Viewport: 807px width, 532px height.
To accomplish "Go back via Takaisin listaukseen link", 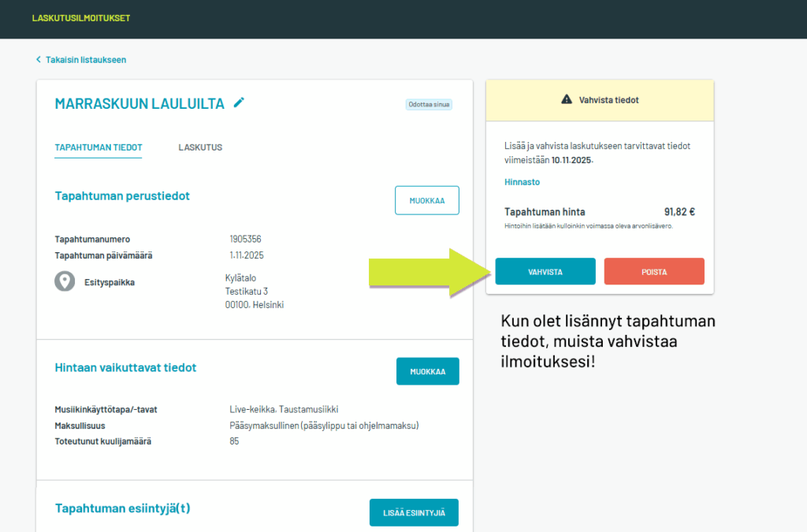I will click(85, 60).
